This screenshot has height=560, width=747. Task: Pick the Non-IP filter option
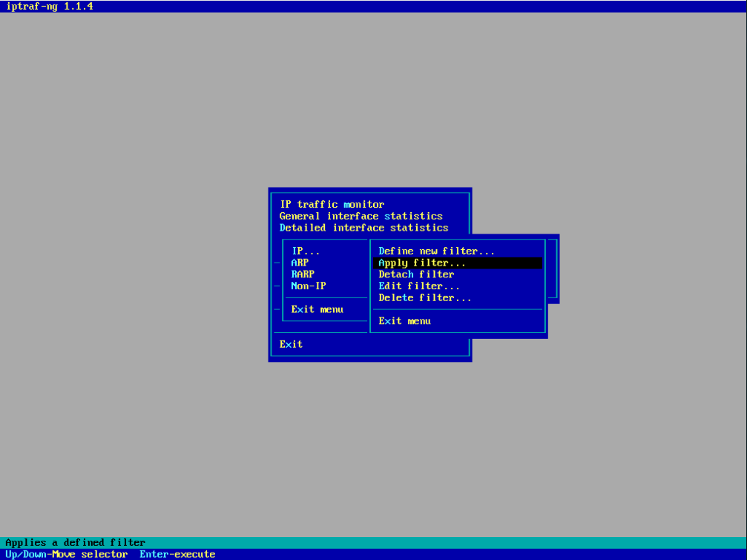coord(309,286)
